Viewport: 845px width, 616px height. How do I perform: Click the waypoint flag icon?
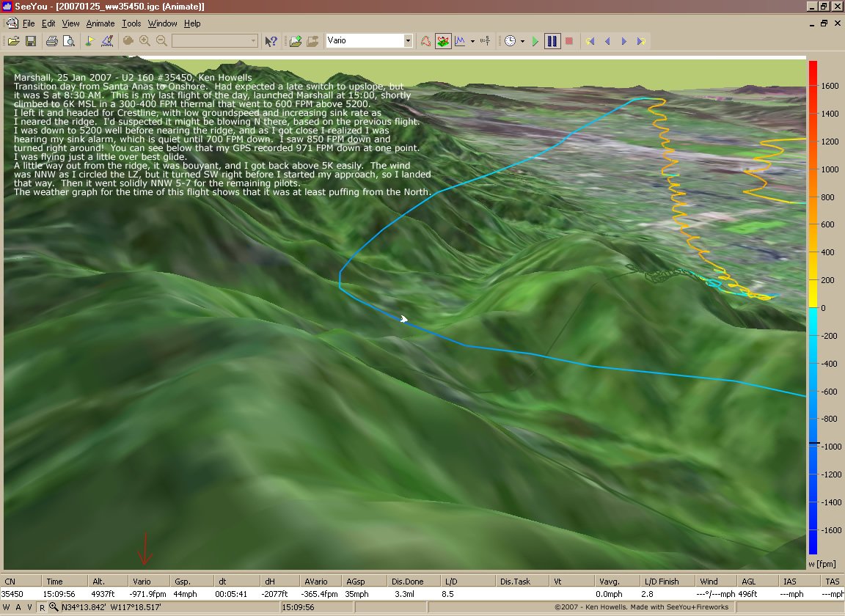[89, 41]
